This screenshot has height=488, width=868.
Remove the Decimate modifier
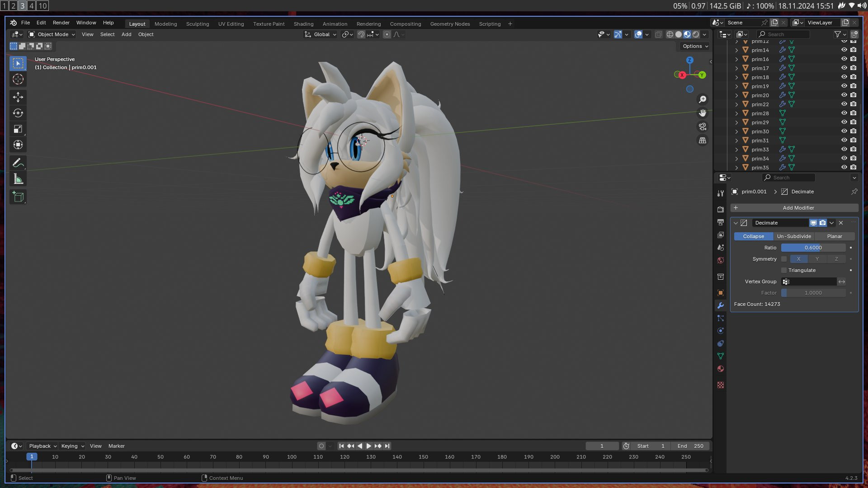(x=841, y=223)
